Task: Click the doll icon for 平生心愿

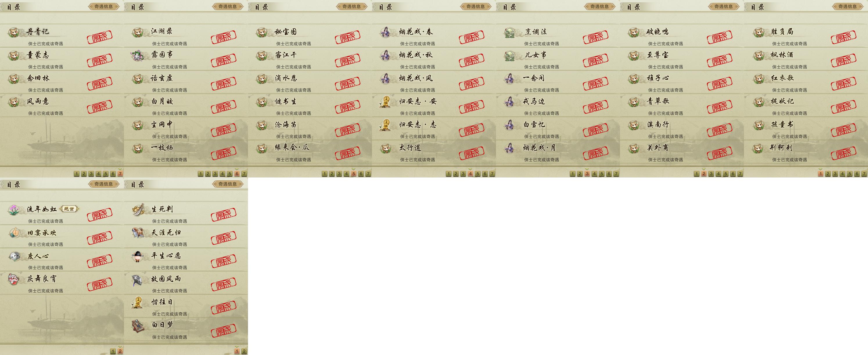Action: pyautogui.click(x=138, y=256)
